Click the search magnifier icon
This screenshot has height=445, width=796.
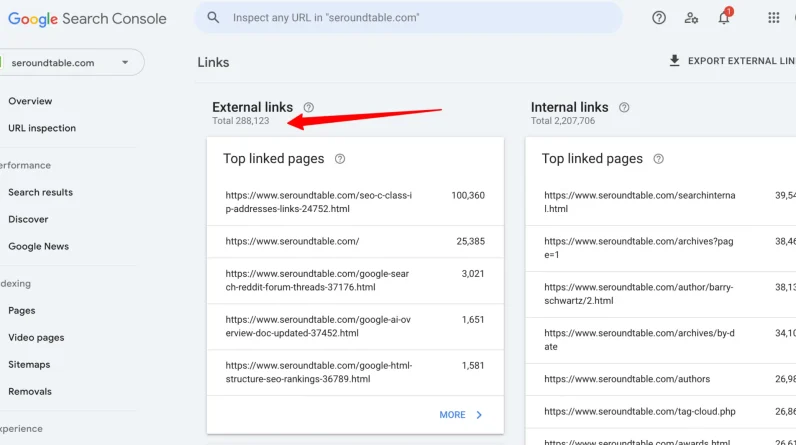pyautogui.click(x=213, y=18)
